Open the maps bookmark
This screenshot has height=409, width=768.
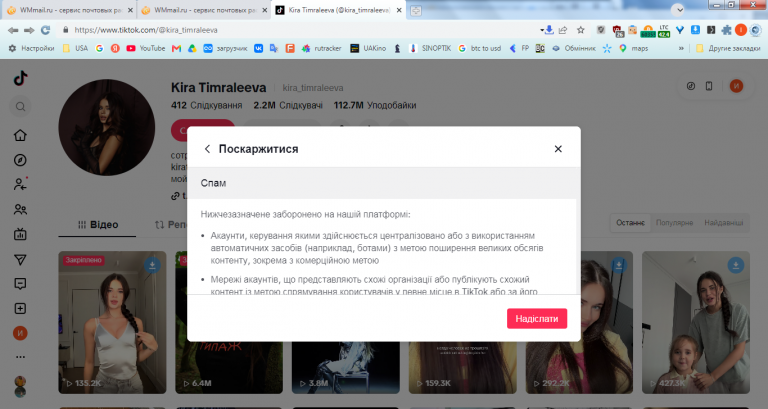[x=633, y=48]
